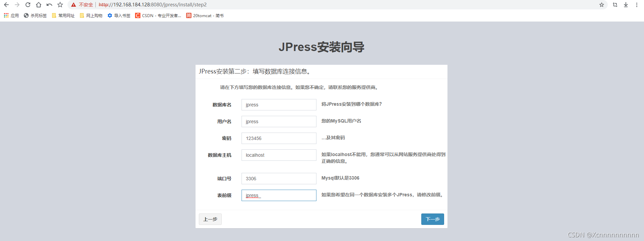Open the browser home page

coord(39,5)
